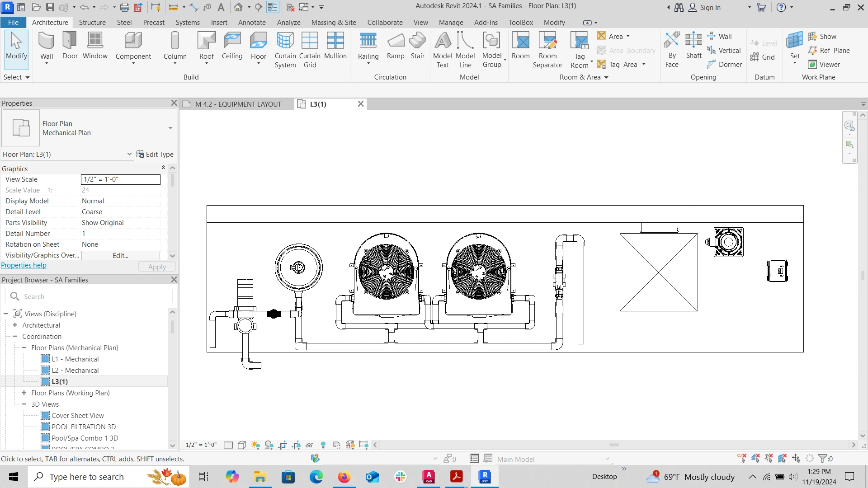Pick the Ceiling tool
Viewport: 868px width, 488px height.
(x=232, y=46)
